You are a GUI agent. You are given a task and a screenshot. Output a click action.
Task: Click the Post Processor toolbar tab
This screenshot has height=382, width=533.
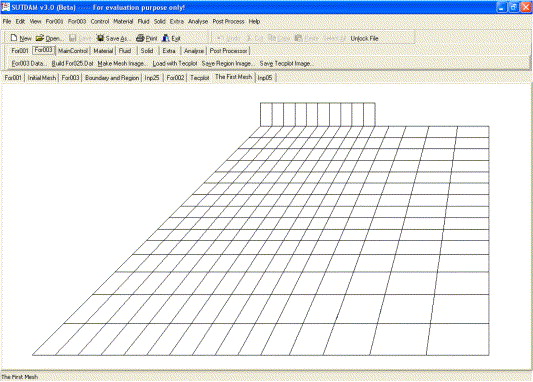click(x=228, y=51)
